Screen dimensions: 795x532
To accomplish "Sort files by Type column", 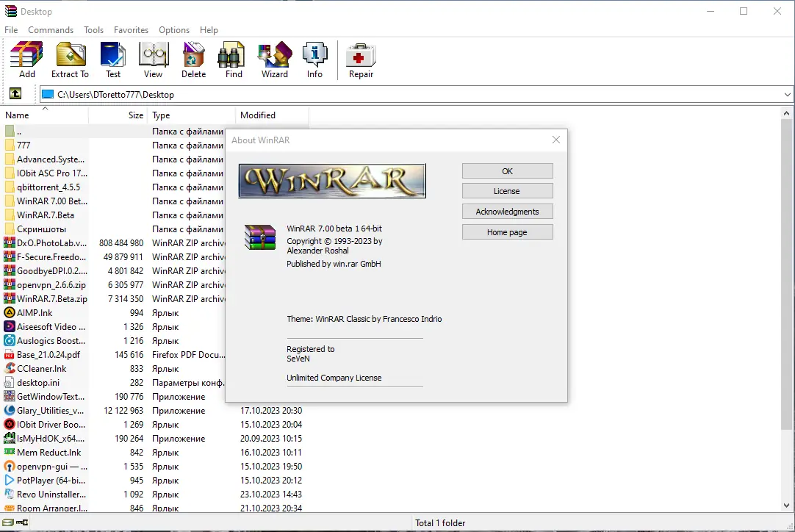I will pyautogui.click(x=192, y=115).
